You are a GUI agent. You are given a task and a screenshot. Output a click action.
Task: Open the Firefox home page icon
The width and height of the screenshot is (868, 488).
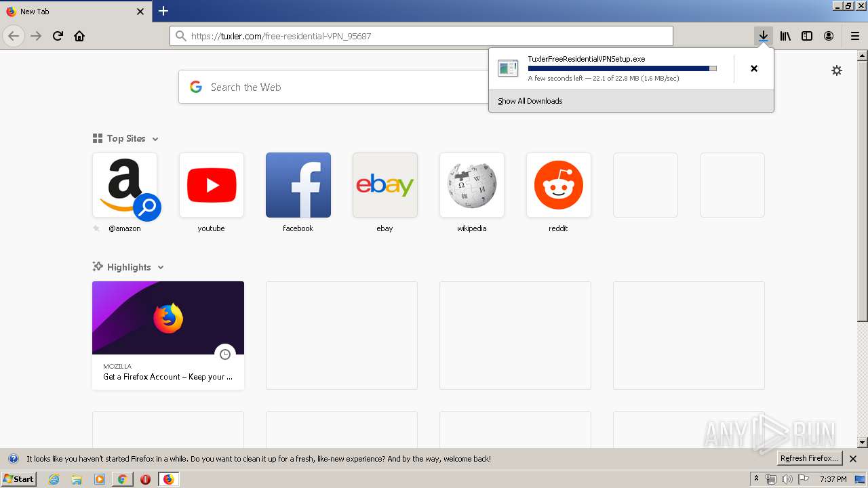(x=79, y=36)
